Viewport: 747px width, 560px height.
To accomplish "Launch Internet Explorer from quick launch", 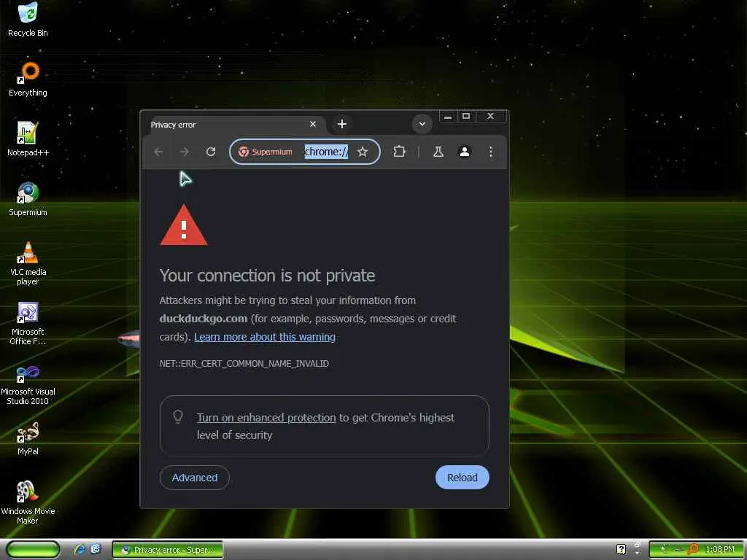I will tap(80, 550).
